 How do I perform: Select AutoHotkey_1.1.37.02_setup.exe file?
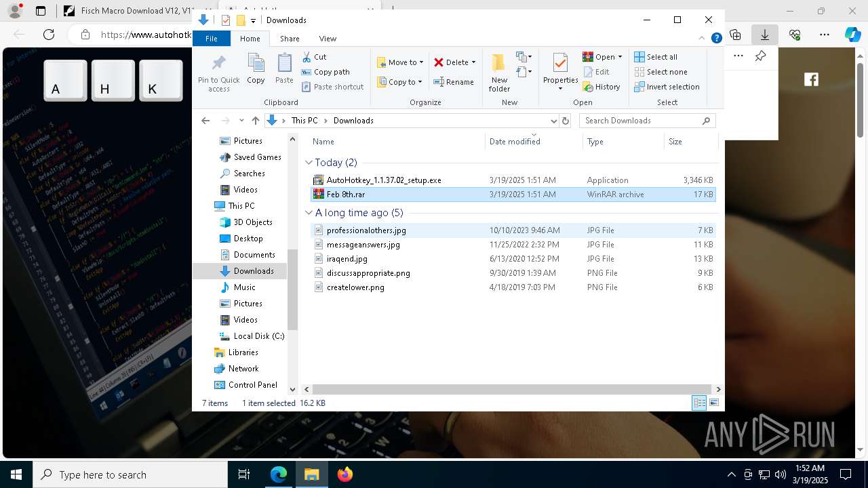[513, 180]
